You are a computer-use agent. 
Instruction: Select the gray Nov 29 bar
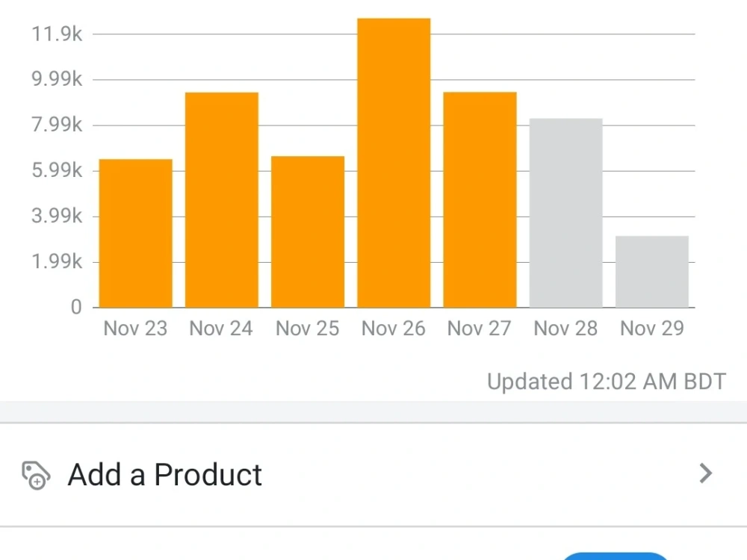click(x=652, y=272)
